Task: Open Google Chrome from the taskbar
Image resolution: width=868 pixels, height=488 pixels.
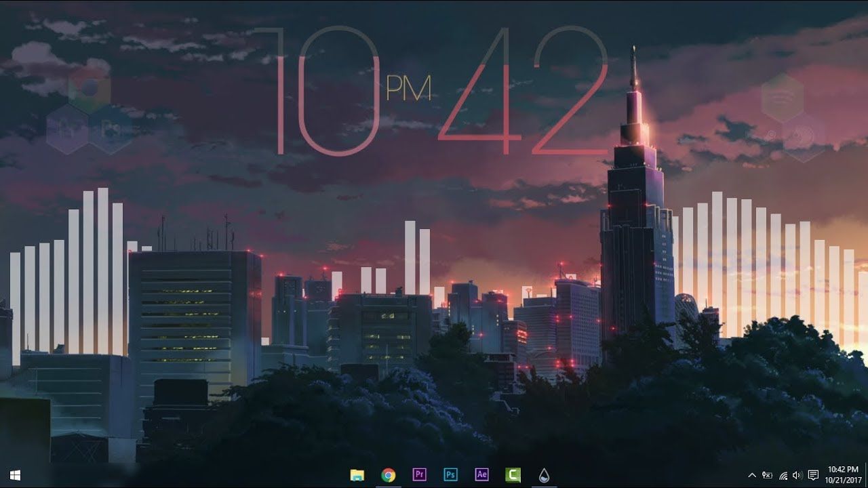Action: click(x=388, y=474)
